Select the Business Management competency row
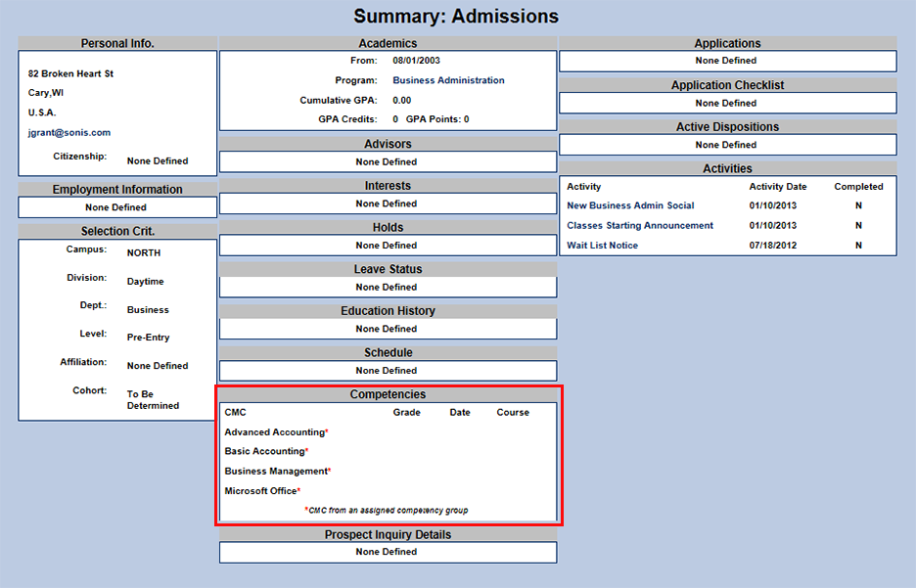 388,472
